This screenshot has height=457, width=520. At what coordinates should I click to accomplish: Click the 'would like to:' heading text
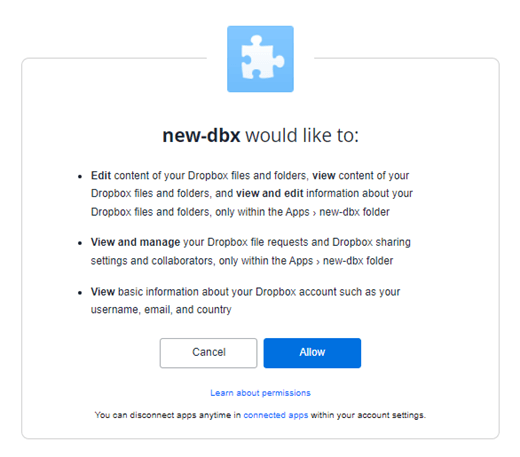[302, 135]
